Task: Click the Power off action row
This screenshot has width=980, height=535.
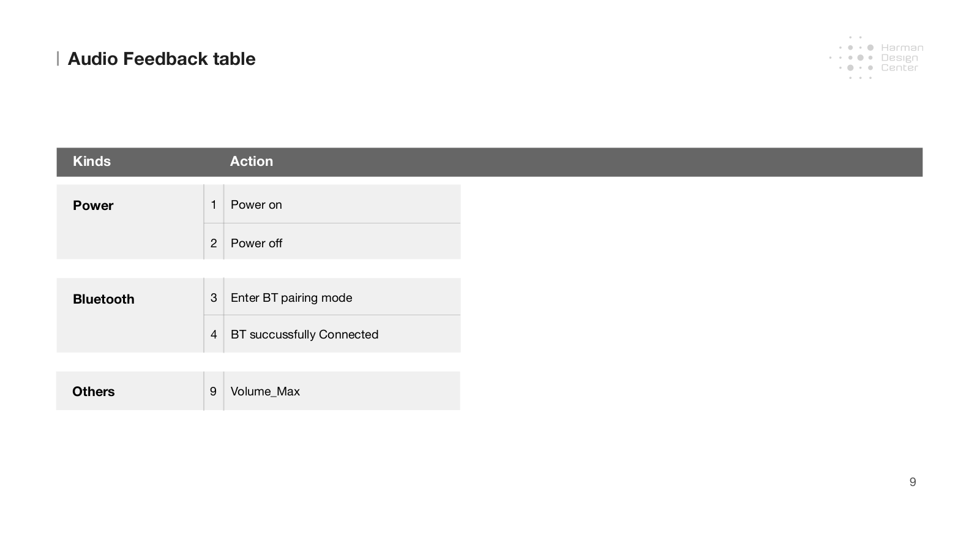Action: click(x=342, y=242)
